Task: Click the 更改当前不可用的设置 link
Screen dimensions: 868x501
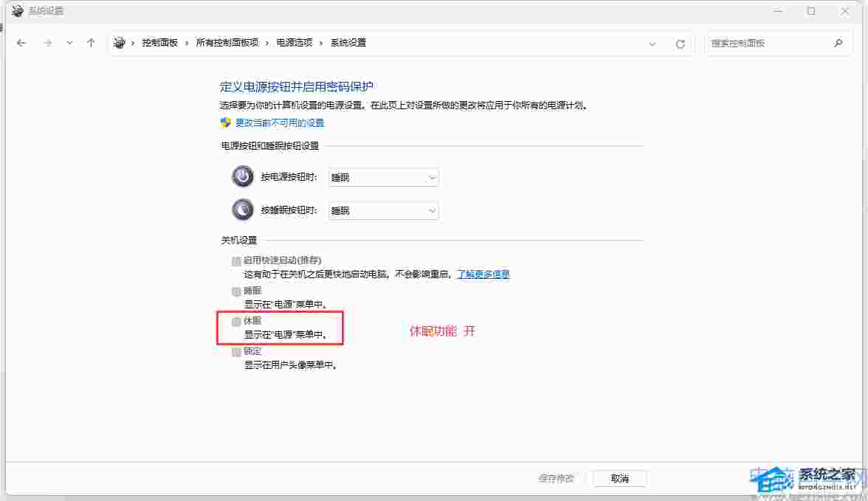Action: pyautogui.click(x=279, y=122)
